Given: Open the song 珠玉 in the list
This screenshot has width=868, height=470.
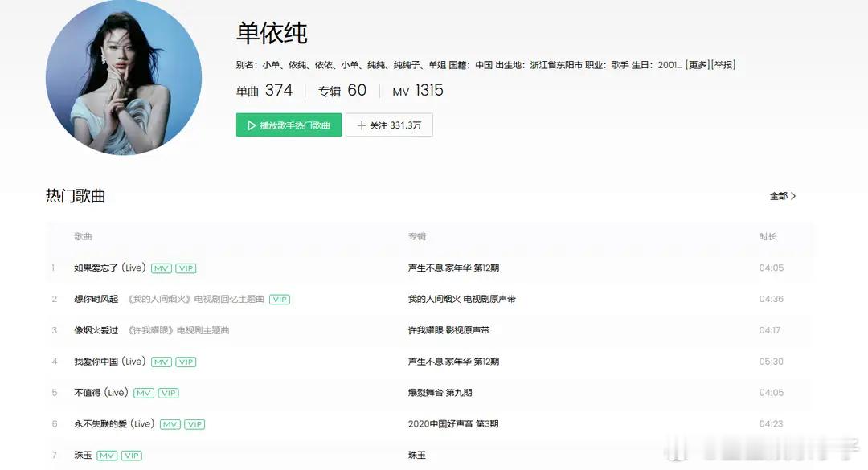Looking at the screenshot, I should (x=83, y=455).
